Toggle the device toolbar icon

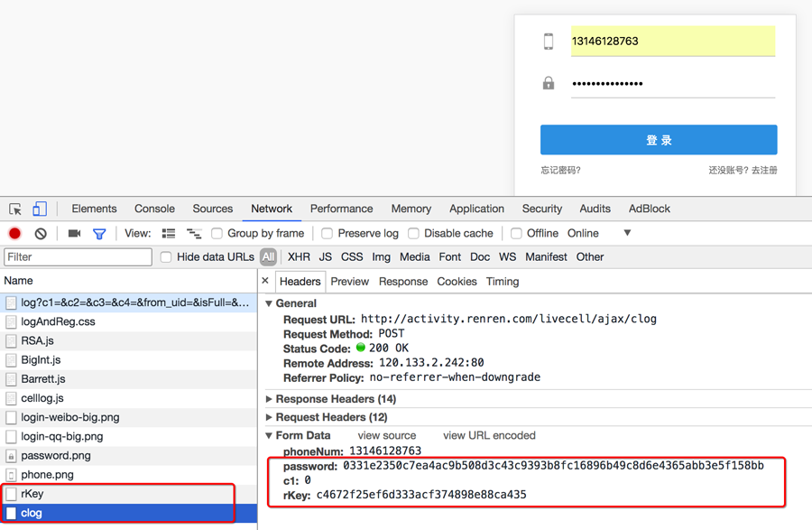40,209
